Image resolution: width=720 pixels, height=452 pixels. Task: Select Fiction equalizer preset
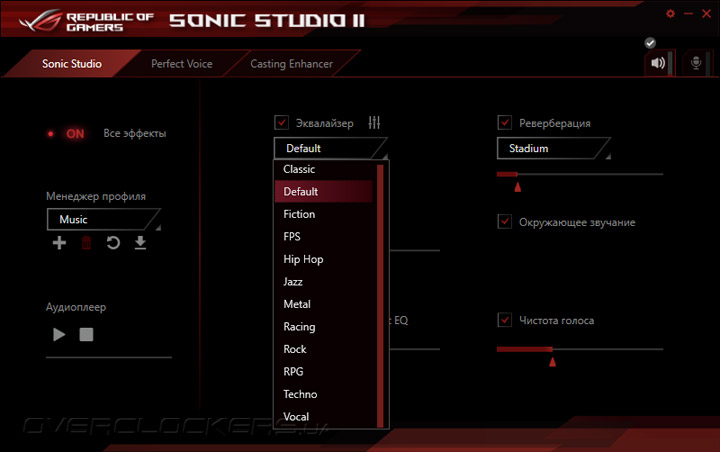(324, 214)
